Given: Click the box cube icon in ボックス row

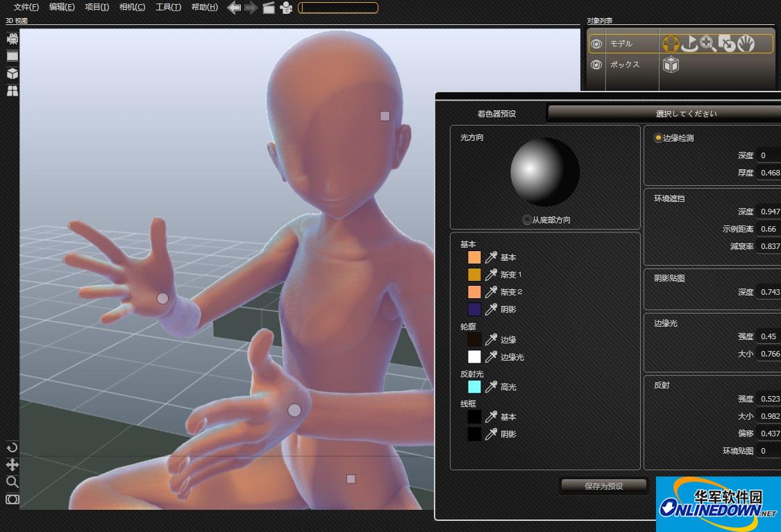Looking at the screenshot, I should coord(671,65).
